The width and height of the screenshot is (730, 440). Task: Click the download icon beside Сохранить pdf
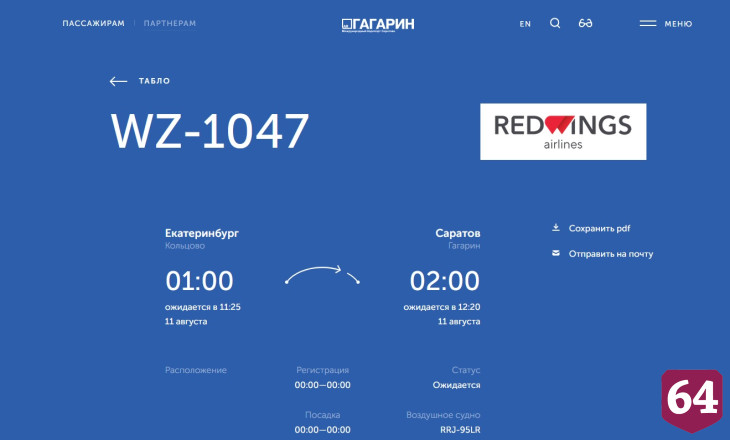point(555,228)
